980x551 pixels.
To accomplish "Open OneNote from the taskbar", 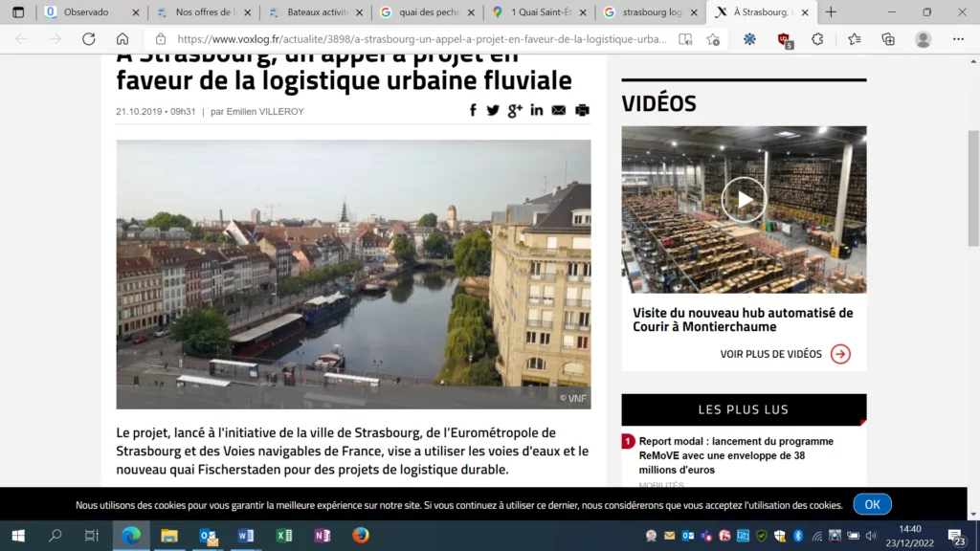I will point(323,536).
